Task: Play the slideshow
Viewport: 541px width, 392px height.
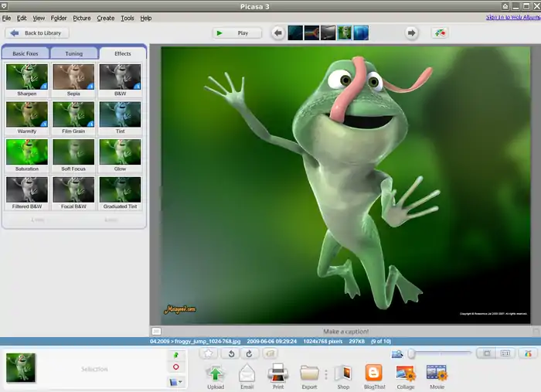Action: coord(237,33)
